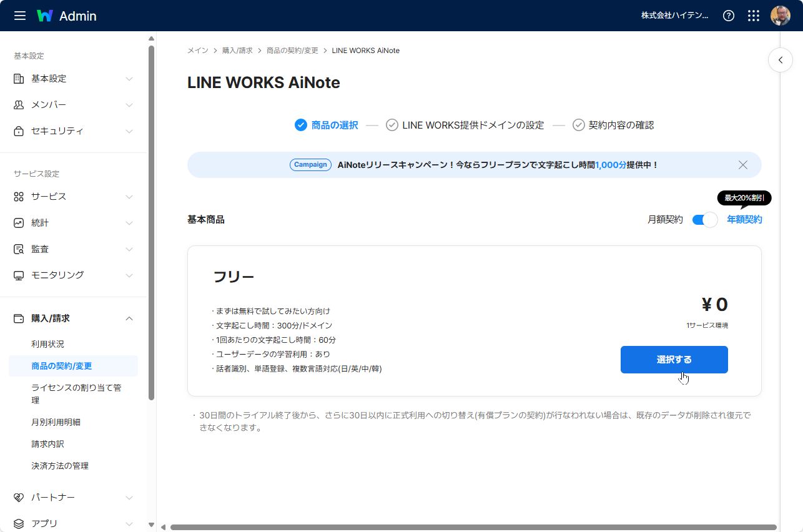Click the 最大20%割引 tooltip badge
The height and width of the screenshot is (532, 803).
point(744,199)
